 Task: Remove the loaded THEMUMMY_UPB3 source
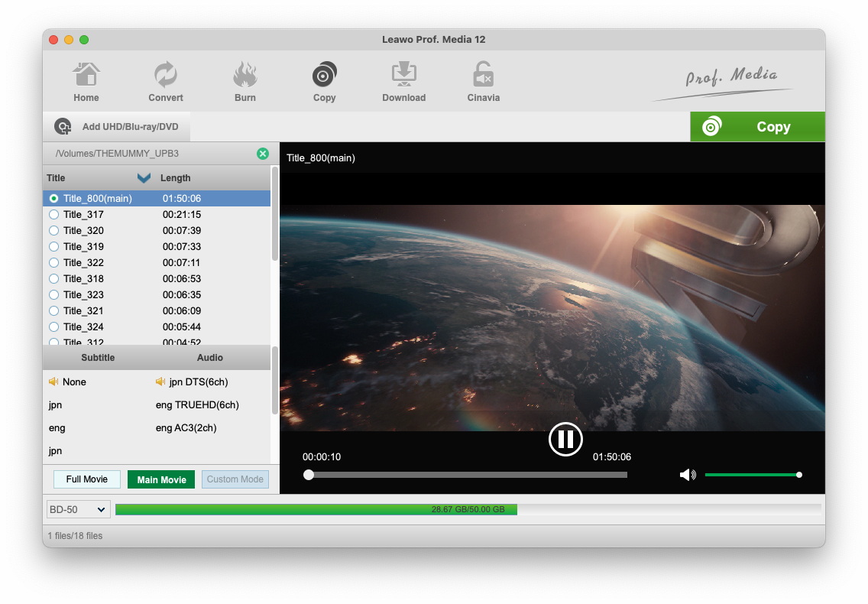pos(263,154)
